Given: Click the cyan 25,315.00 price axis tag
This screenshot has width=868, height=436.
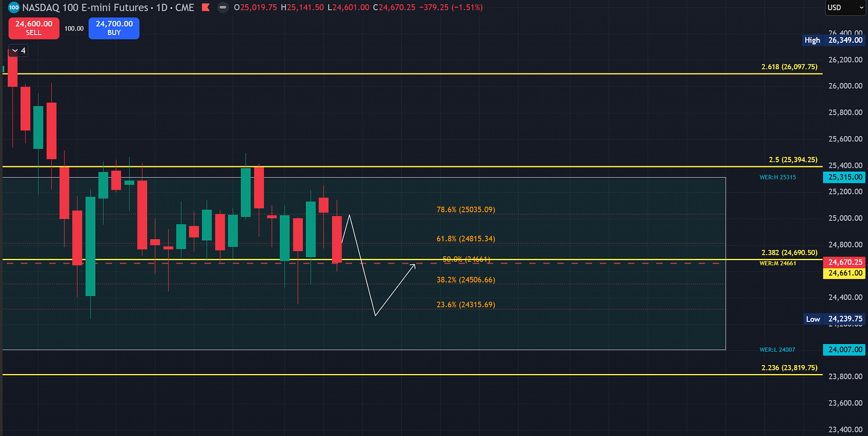Looking at the screenshot, I should click(x=844, y=177).
